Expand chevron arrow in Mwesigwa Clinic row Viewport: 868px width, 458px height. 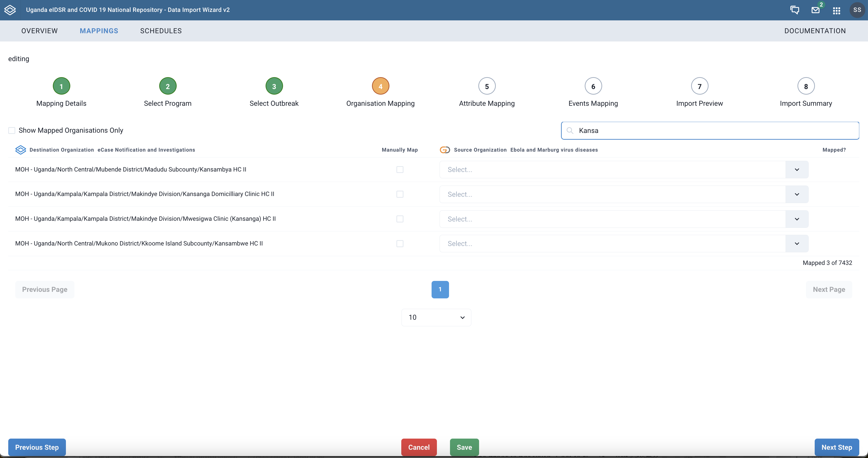797,219
